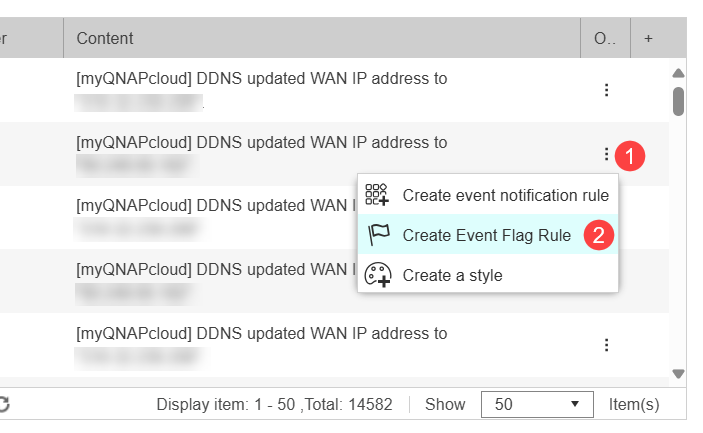Click the grid-plus notification rule icon

[376, 195]
